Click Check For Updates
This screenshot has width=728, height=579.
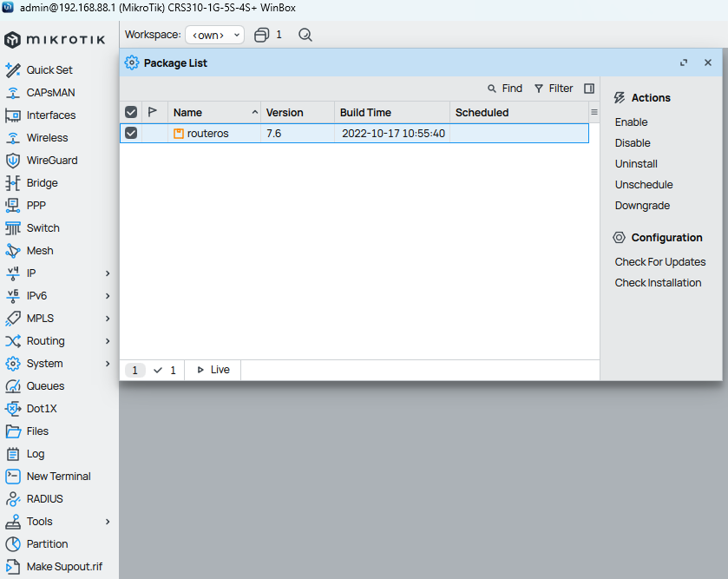pos(659,262)
